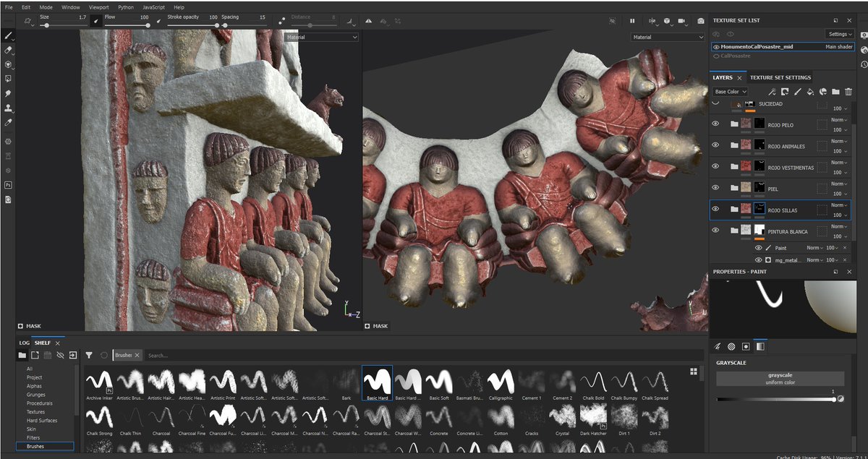Select the Material Picker tool
This screenshot has width=868, height=459.
tap(8, 122)
